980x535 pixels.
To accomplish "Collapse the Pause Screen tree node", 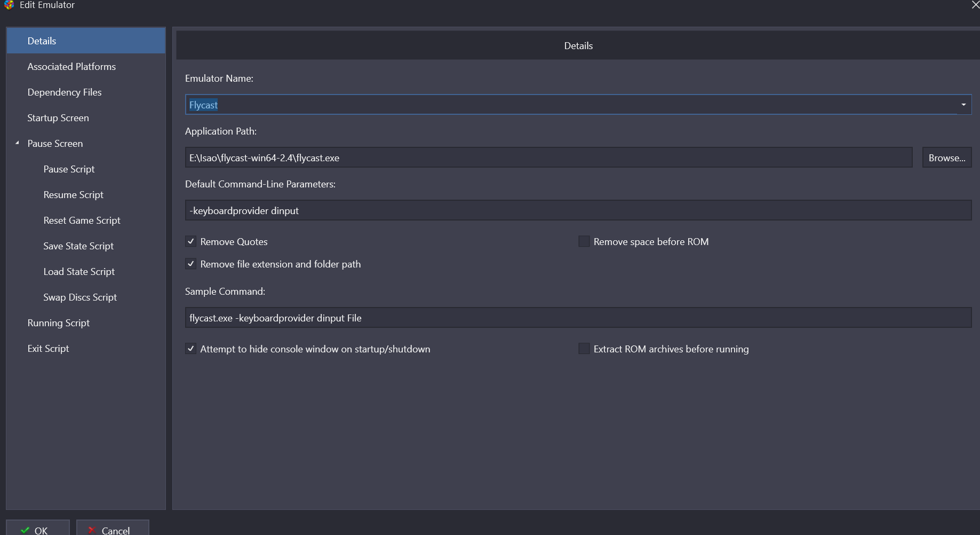I will coord(17,143).
